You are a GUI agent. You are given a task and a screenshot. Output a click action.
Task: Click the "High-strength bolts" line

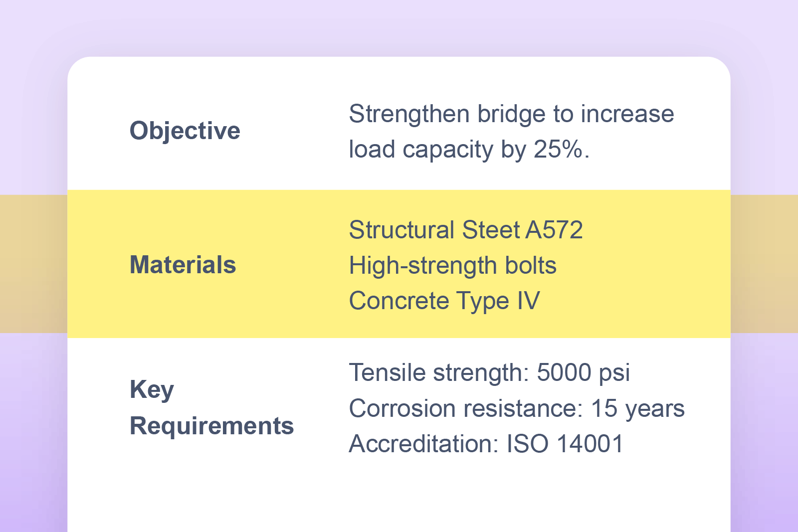coord(452,265)
